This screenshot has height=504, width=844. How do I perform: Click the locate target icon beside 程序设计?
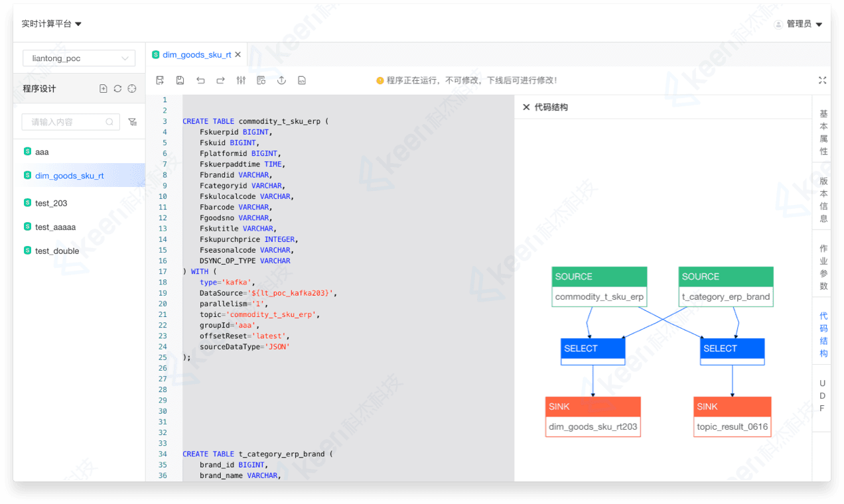point(132,89)
